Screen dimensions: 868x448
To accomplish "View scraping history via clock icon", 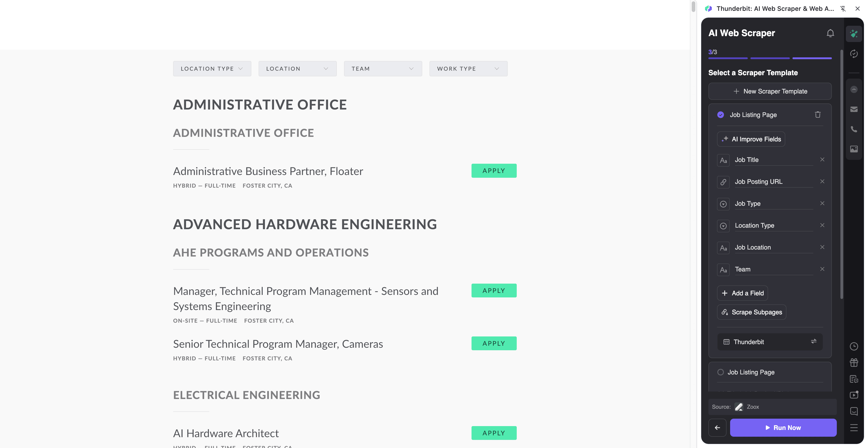I will click(854, 346).
